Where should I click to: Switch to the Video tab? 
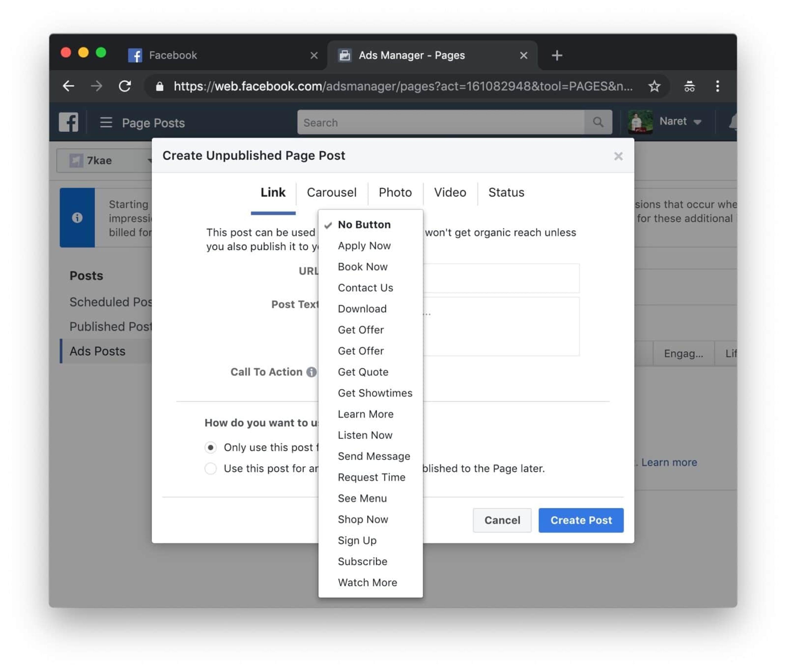[x=450, y=192]
